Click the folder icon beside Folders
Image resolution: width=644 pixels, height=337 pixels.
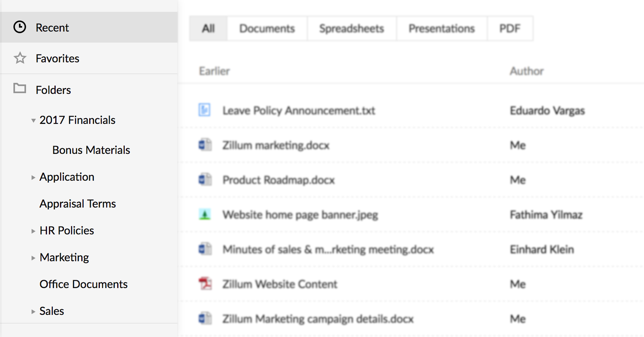click(x=20, y=88)
